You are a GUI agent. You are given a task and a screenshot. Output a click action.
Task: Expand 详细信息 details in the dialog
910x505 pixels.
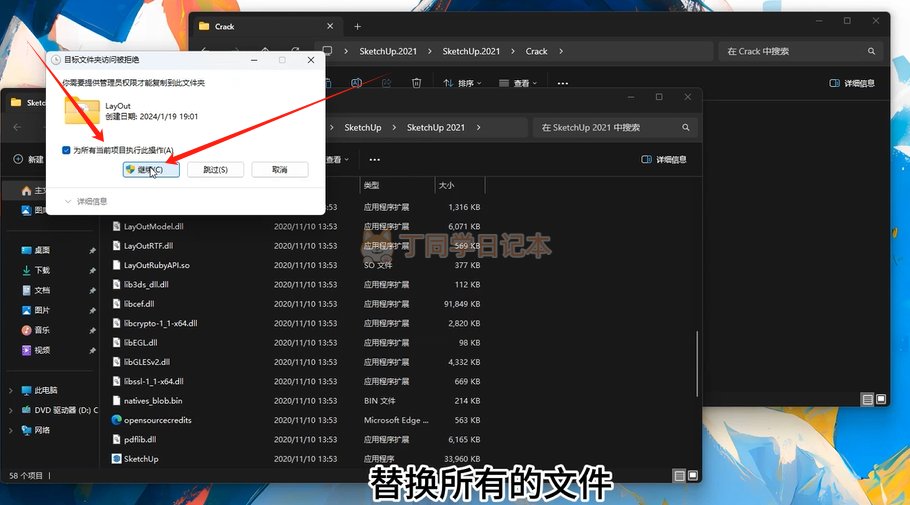click(x=68, y=201)
